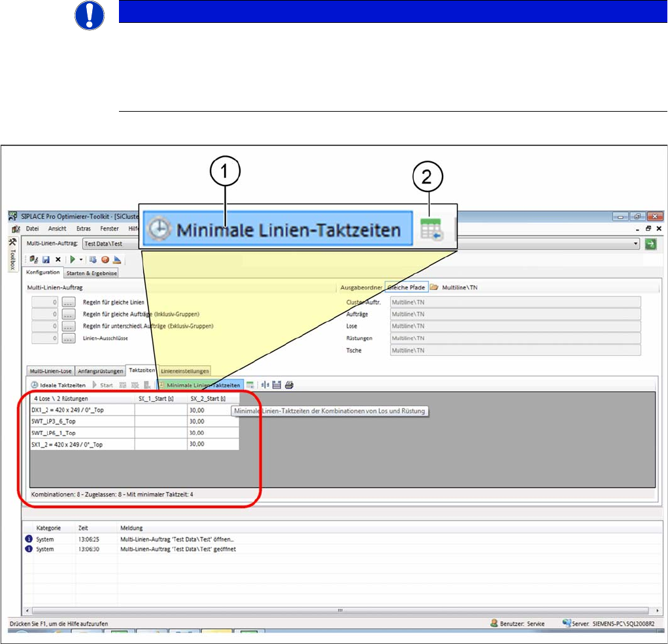
Task: Click the Cluster-Auftr. path field
Action: (x=516, y=302)
